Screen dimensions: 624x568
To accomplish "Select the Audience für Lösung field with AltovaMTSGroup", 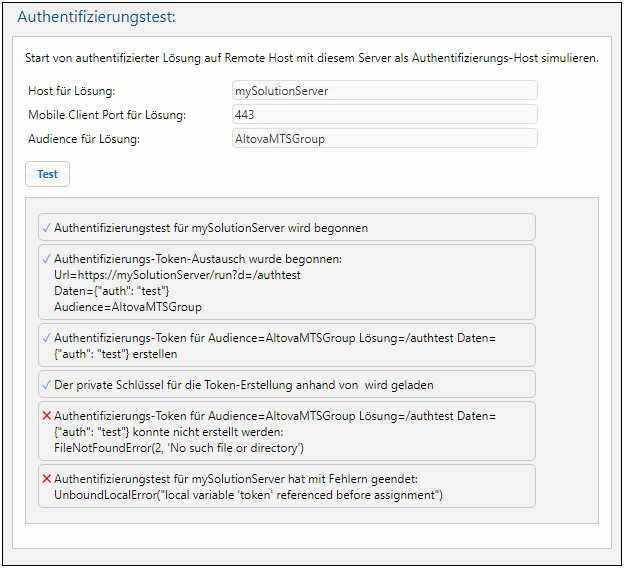I will [x=384, y=138].
